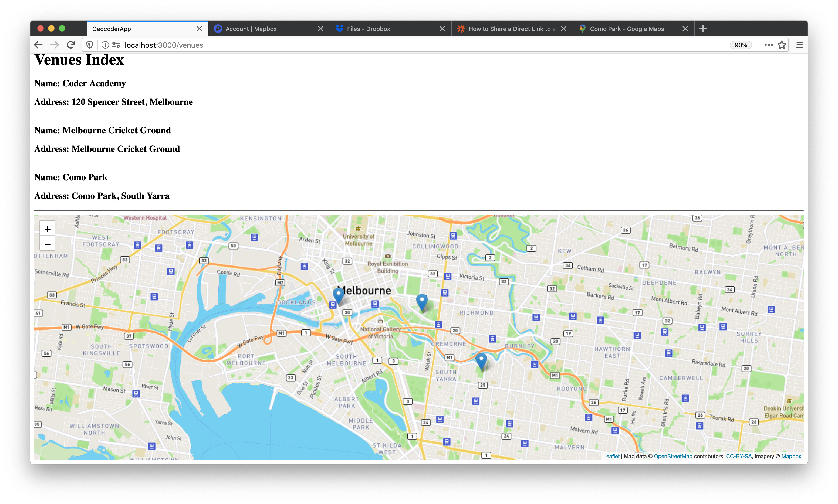Open the OpenStreetMap attribution link

coord(673,457)
